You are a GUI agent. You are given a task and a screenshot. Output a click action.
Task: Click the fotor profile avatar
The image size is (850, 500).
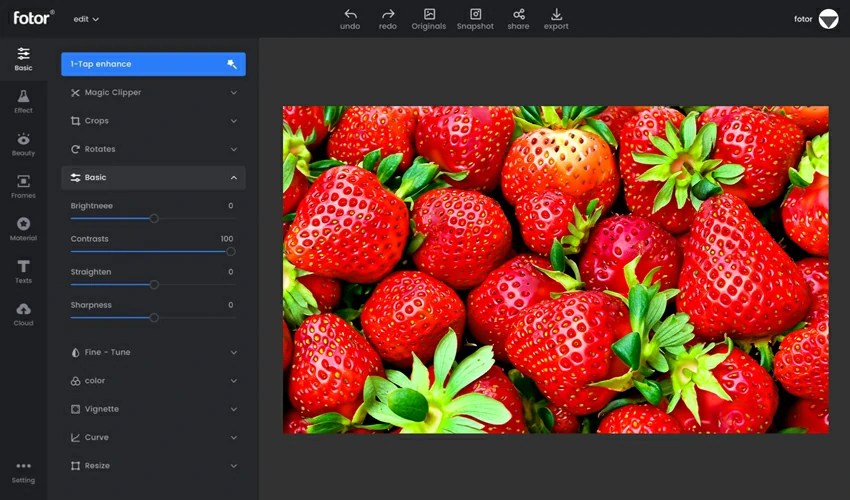click(x=828, y=19)
